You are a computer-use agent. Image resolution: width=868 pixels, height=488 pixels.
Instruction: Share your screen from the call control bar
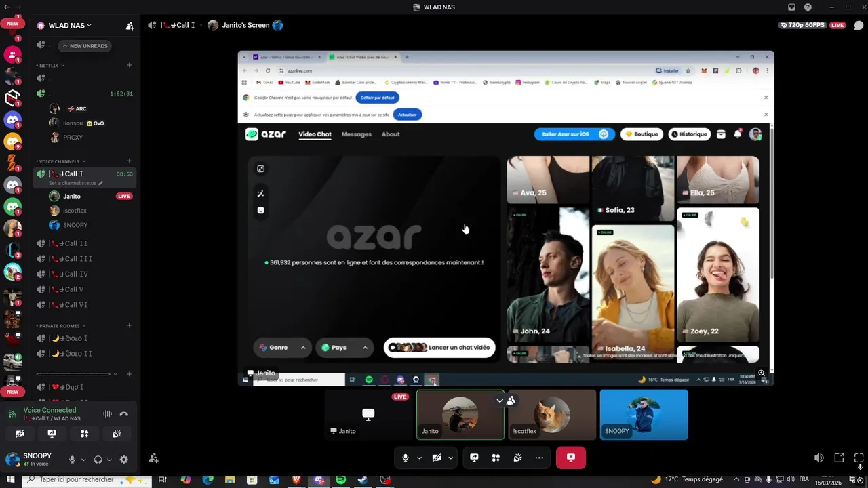click(x=474, y=458)
